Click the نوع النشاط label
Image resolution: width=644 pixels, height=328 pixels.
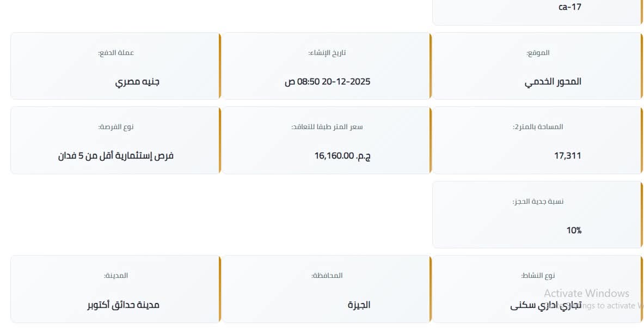(538, 276)
